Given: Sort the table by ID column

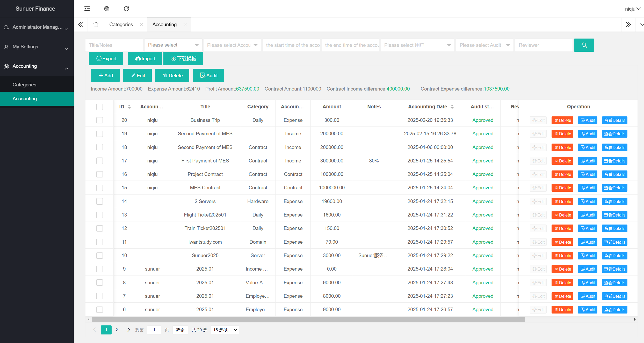Looking at the screenshot, I should click(x=129, y=107).
